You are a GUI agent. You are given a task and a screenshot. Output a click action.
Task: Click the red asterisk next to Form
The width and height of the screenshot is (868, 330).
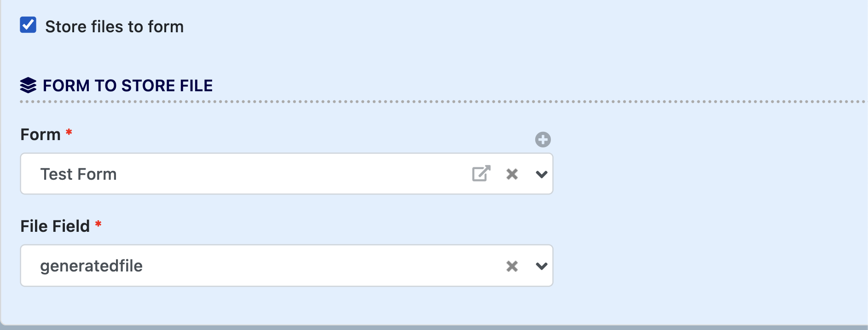click(x=69, y=133)
